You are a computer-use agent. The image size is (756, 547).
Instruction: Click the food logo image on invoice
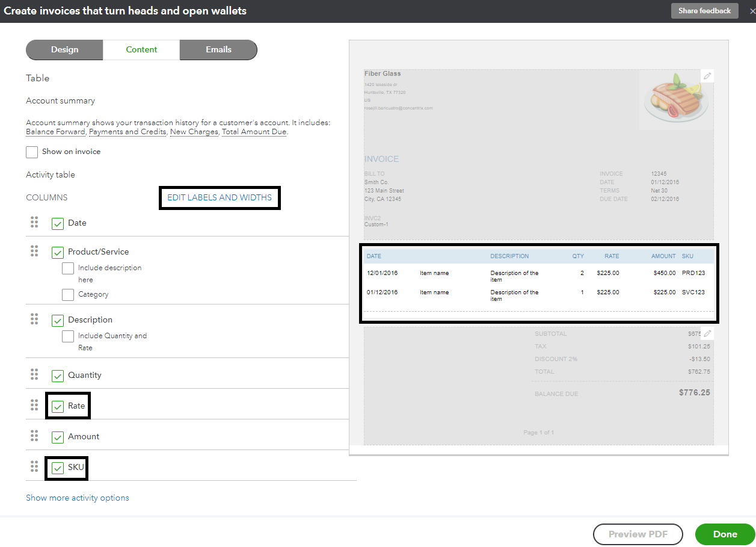point(672,97)
